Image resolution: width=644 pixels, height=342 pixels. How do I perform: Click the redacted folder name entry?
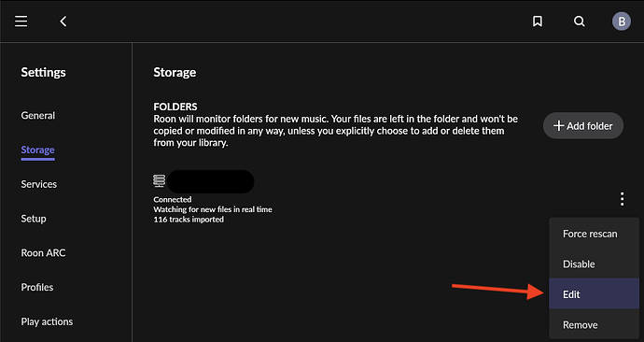[211, 181]
